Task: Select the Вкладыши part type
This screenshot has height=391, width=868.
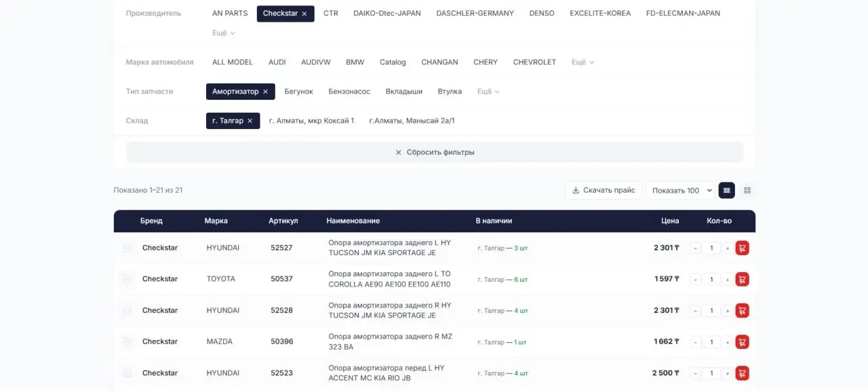Action: coord(404,92)
